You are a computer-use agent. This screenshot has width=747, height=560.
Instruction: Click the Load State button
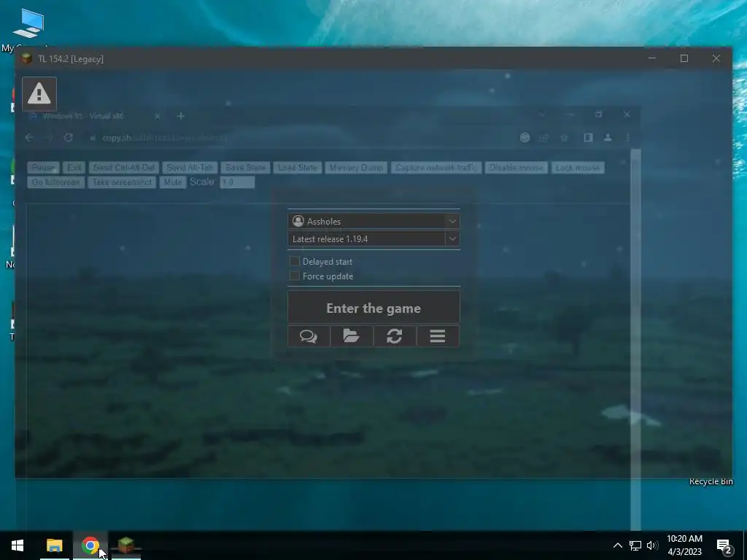298,168
